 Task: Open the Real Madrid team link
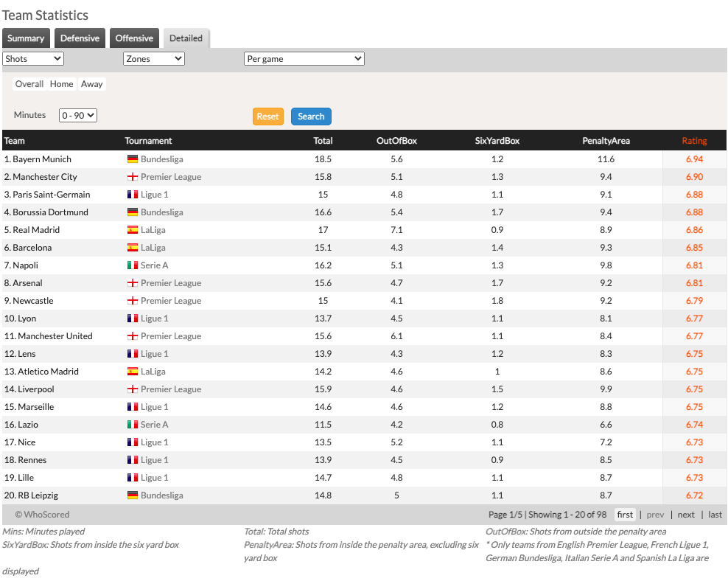36,230
